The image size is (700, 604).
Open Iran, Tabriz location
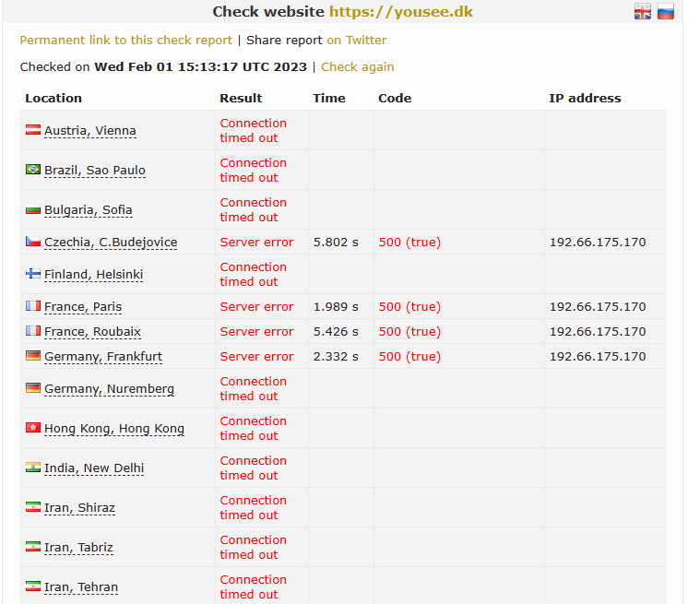78,548
